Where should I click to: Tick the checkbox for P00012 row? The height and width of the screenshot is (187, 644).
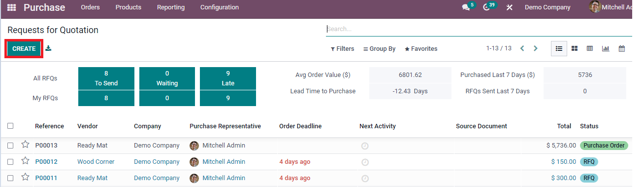click(10, 162)
